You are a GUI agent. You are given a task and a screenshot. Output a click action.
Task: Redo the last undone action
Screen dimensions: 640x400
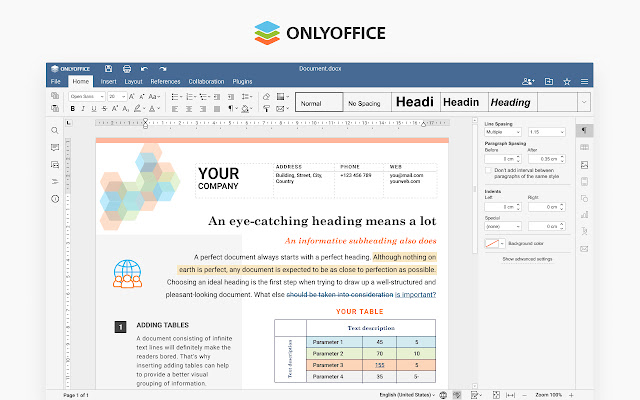click(163, 69)
